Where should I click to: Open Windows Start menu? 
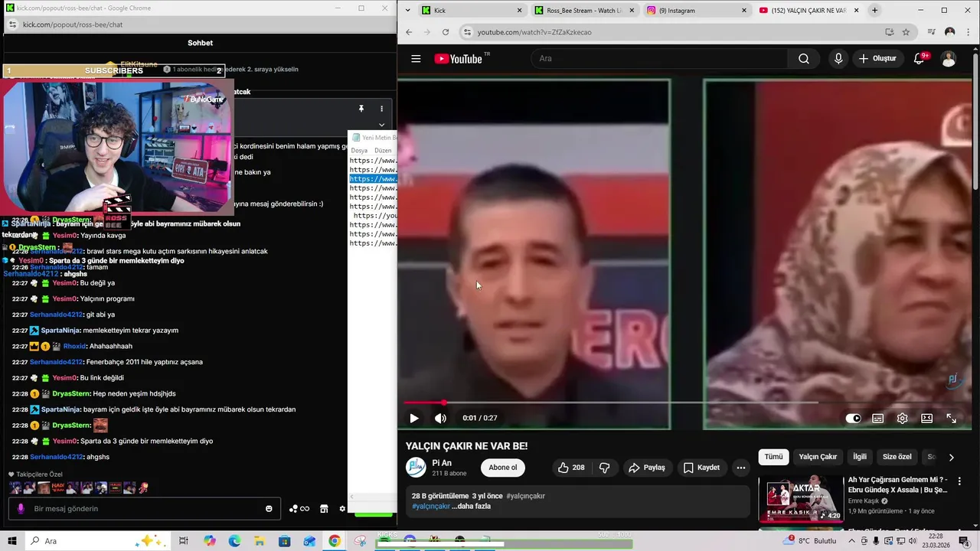[x=12, y=541]
